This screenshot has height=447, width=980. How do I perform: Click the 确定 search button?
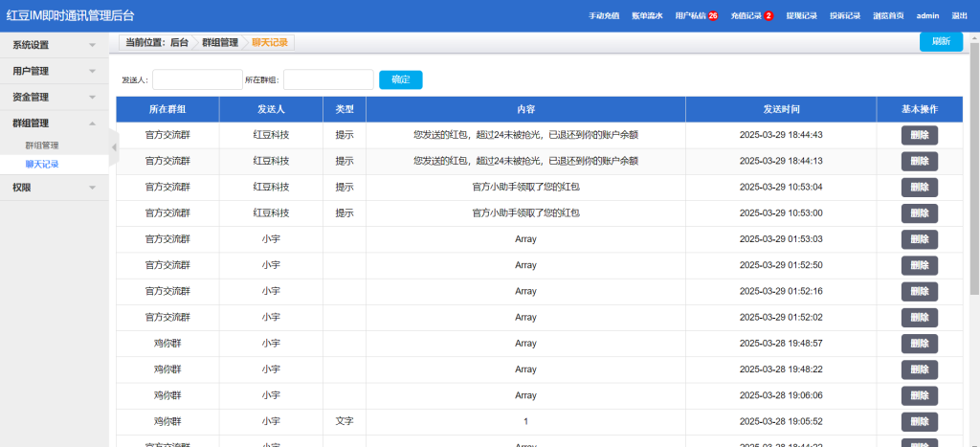coord(400,79)
